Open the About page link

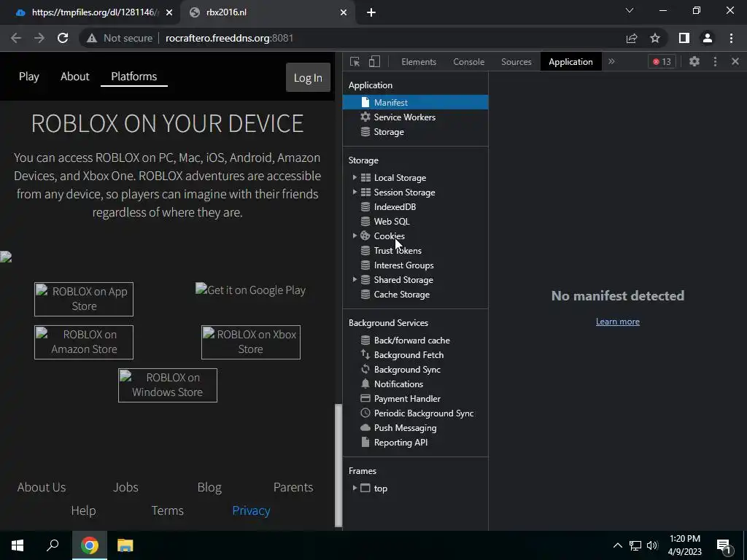[x=75, y=76]
